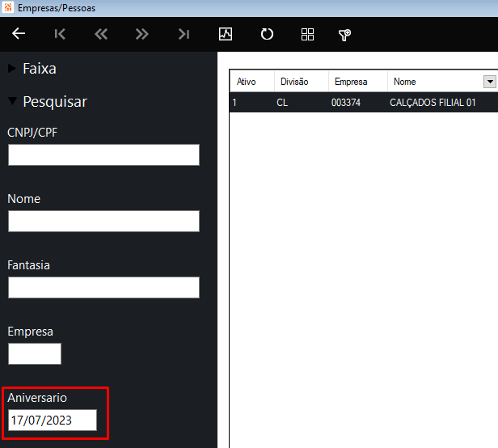The width and height of the screenshot is (498, 448).
Task: Sort by the Ativo column header
Action: coord(252,82)
